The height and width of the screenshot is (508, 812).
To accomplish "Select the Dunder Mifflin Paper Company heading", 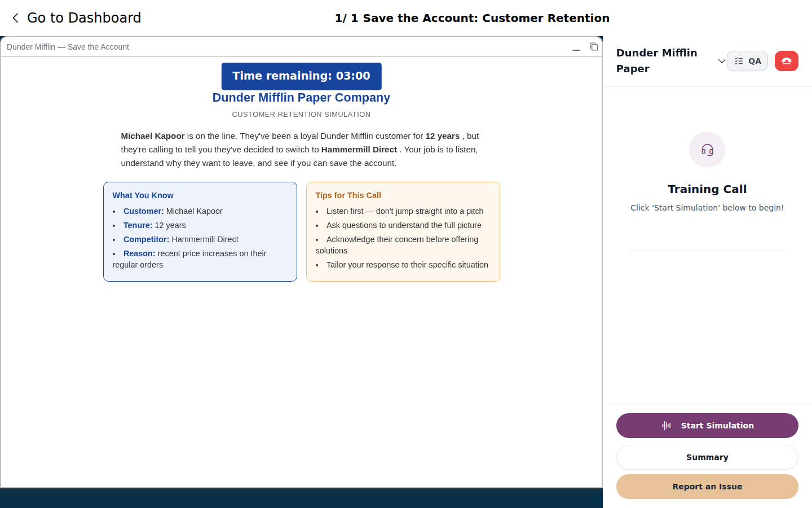I will click(301, 98).
